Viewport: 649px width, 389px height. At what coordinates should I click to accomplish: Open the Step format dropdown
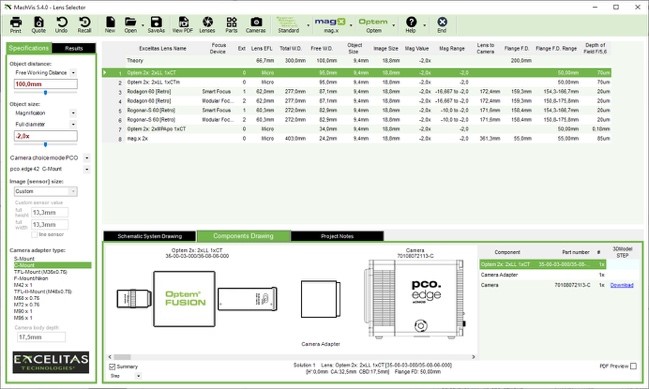coord(139,376)
